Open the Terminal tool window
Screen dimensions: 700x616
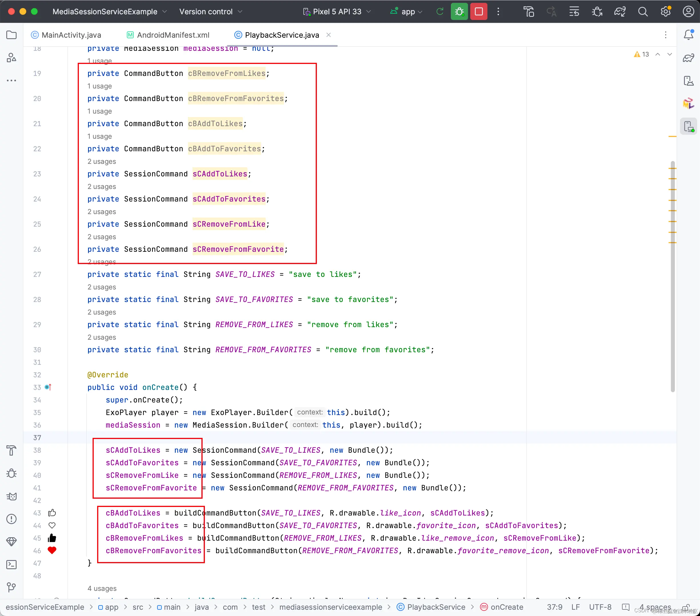11,564
